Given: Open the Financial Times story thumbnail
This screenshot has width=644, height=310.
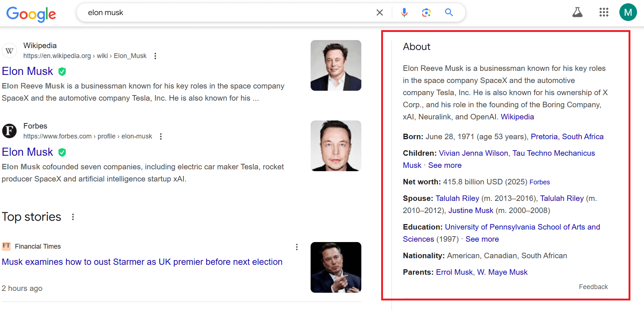Looking at the screenshot, I should (336, 267).
